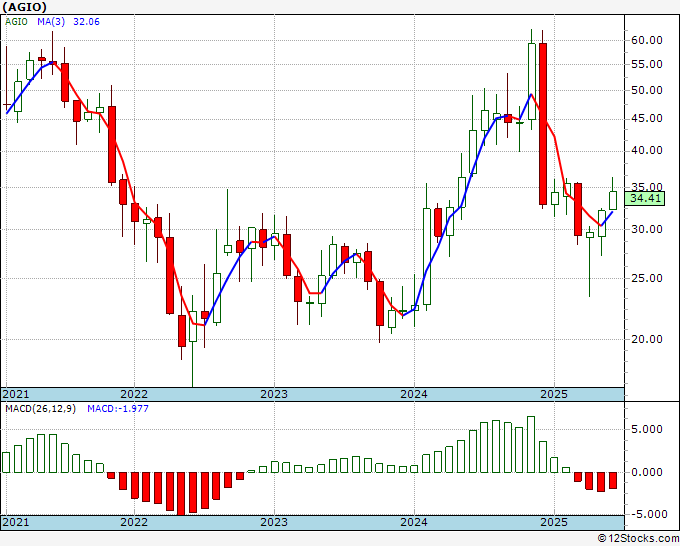680x546 pixels.
Task: Click the MA(3) indicator label
Action: tap(51, 22)
